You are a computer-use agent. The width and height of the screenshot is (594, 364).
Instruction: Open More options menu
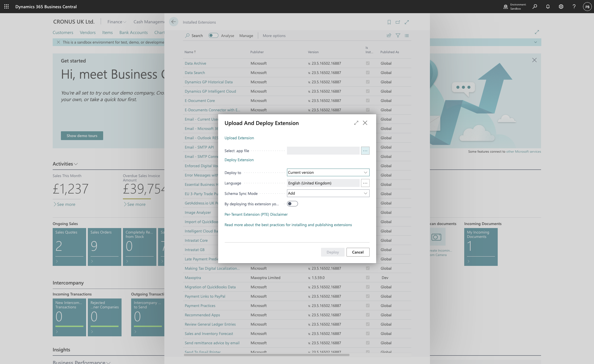pos(274,36)
